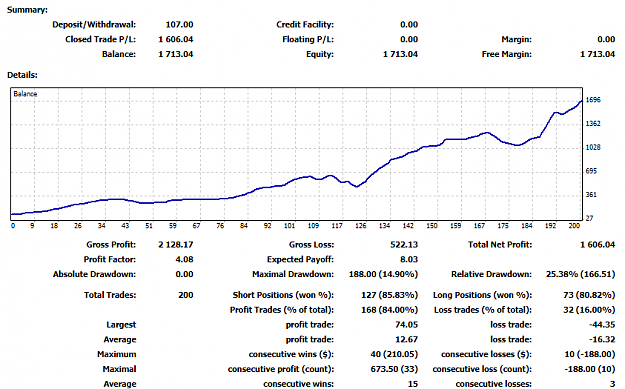This screenshot has width=625, height=389.
Task: Select the largest profit trade value 74.05
Action: (x=407, y=325)
